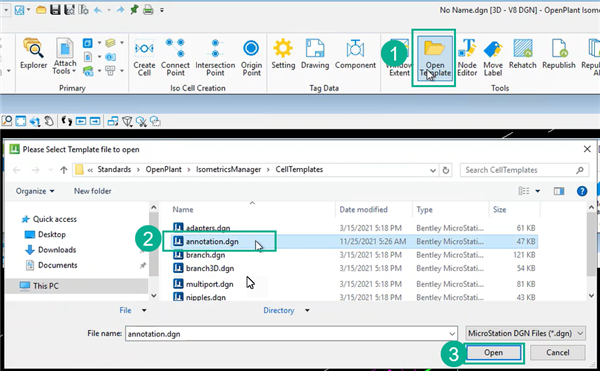Open the Setting gear in Tag Data
Screen dimensions: 600x371
283,54
